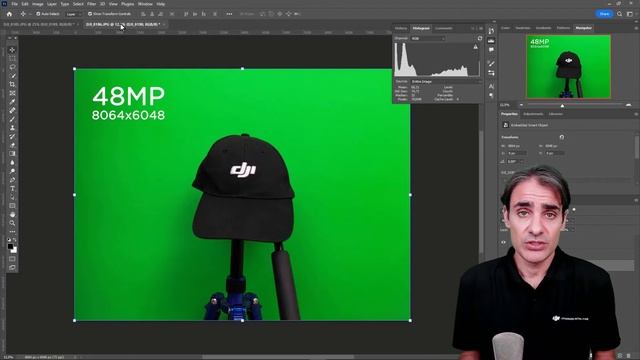Refresh histogram with uncached data icon
Screen dimensions: 640x360
point(480,38)
